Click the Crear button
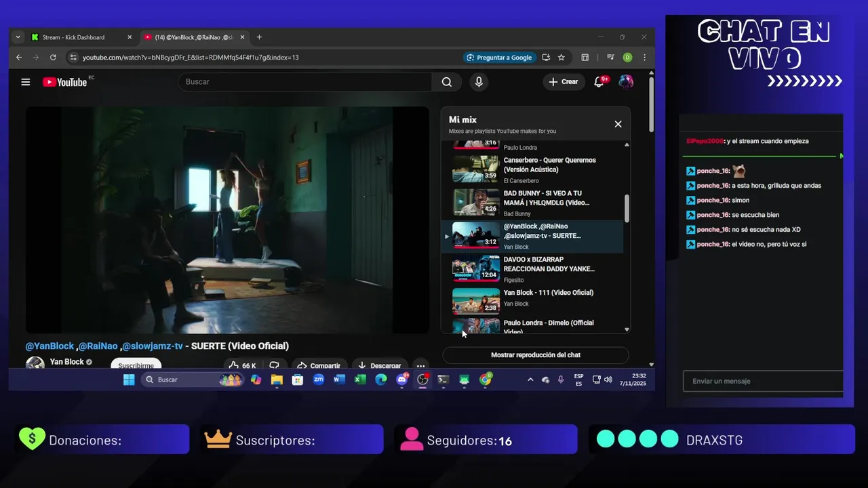Screen dimensions: 868x488 pyautogui.click(x=563, y=82)
